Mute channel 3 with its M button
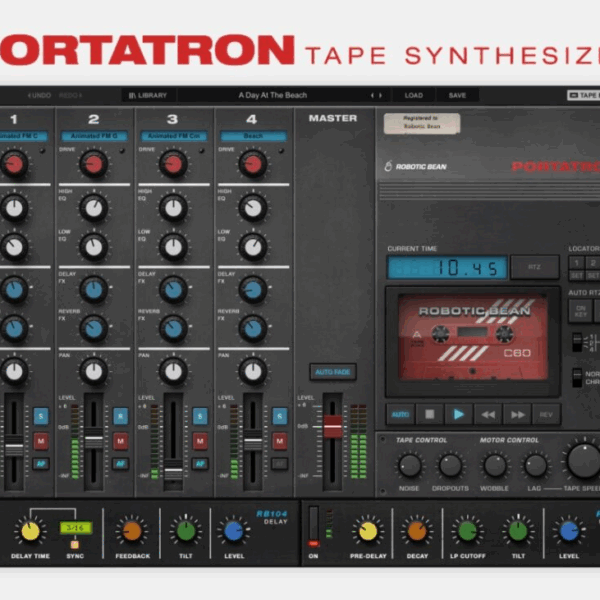This screenshot has width=600, height=600. coord(200,441)
